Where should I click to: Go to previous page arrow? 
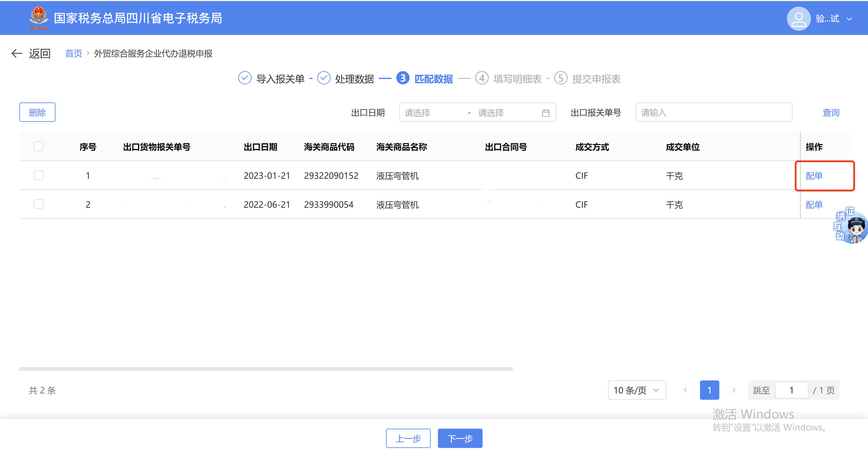pyautogui.click(x=685, y=390)
